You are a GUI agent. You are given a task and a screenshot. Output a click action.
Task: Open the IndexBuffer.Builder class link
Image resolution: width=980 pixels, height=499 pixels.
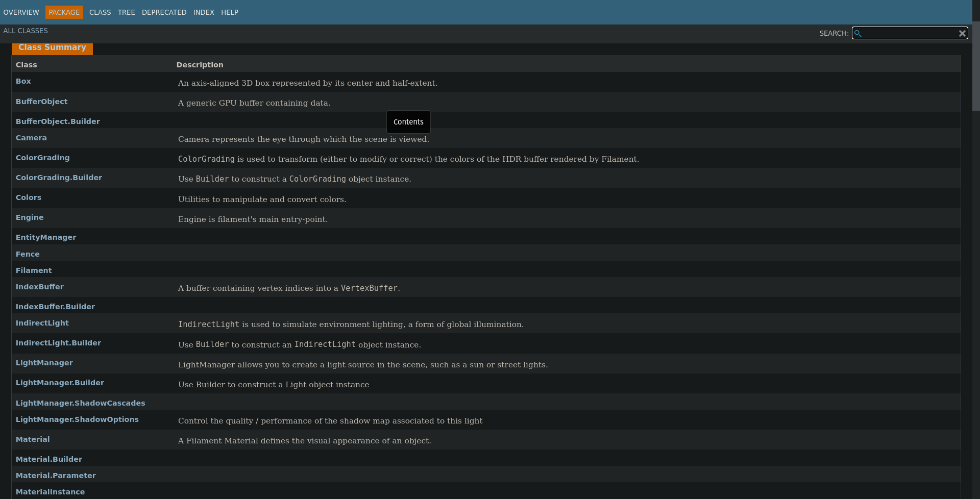[x=55, y=307]
